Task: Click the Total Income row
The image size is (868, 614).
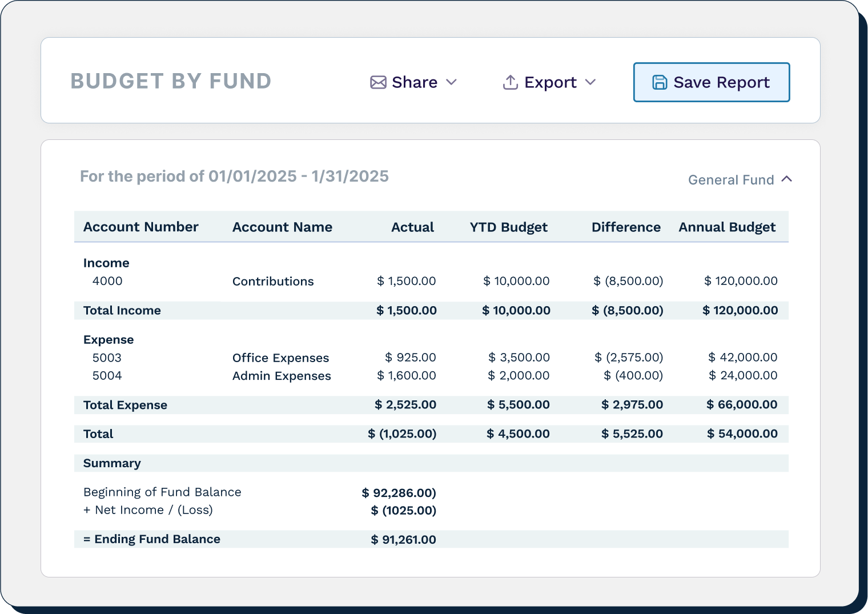Action: click(400, 310)
